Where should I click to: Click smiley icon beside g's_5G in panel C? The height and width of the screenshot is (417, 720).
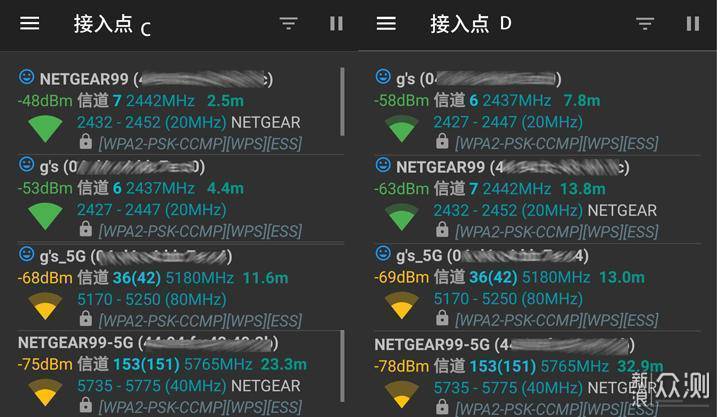click(26, 254)
